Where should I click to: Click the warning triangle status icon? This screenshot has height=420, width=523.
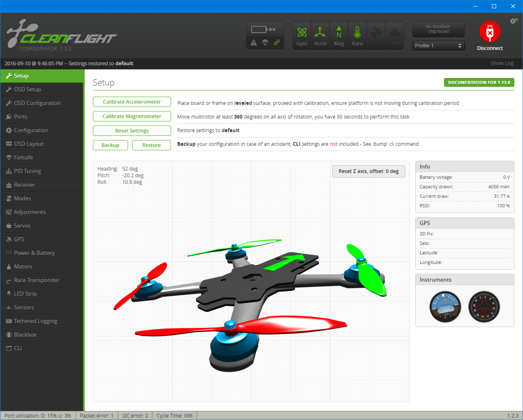click(x=254, y=43)
